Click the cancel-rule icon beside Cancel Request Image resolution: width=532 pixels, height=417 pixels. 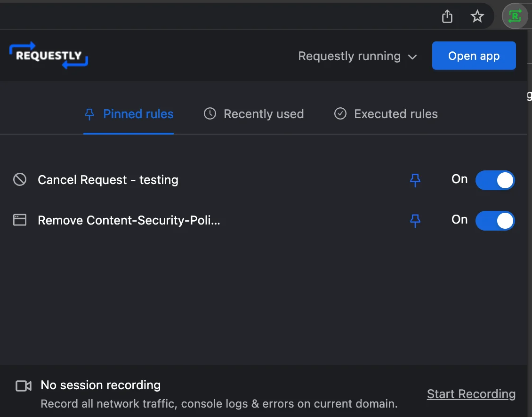20,179
